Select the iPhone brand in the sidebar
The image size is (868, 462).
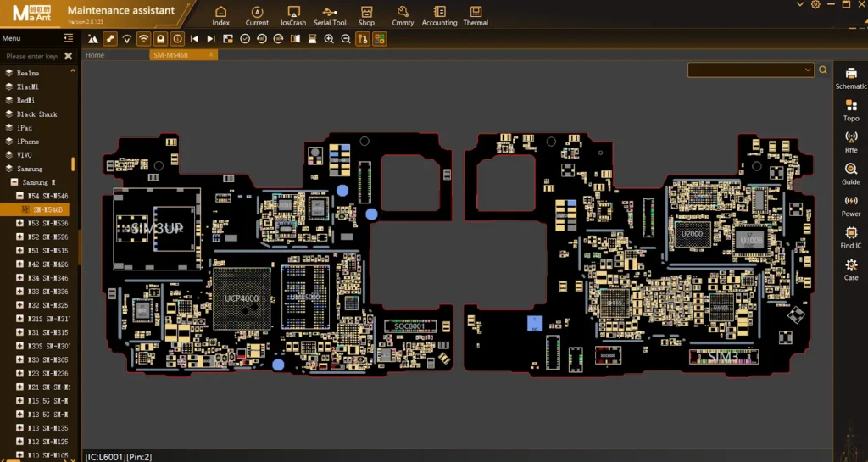point(28,142)
